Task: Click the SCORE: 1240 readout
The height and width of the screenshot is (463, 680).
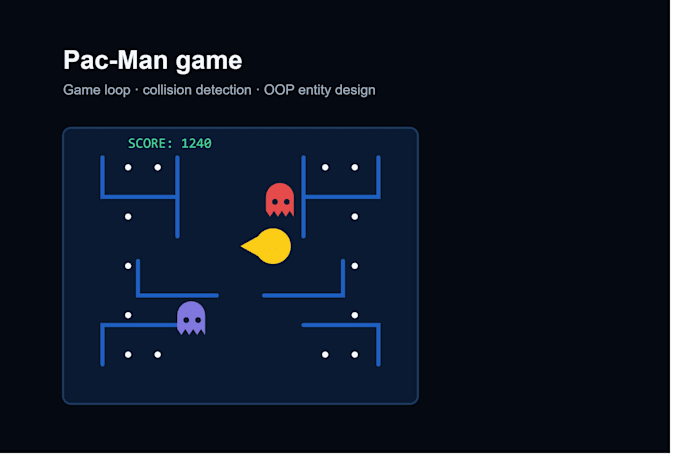Action: click(170, 143)
